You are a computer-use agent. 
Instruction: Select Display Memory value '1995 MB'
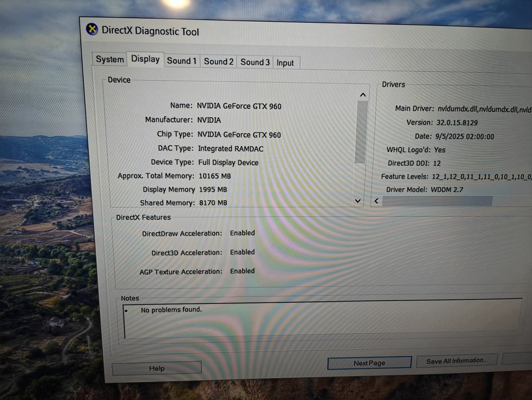pyautogui.click(x=213, y=189)
